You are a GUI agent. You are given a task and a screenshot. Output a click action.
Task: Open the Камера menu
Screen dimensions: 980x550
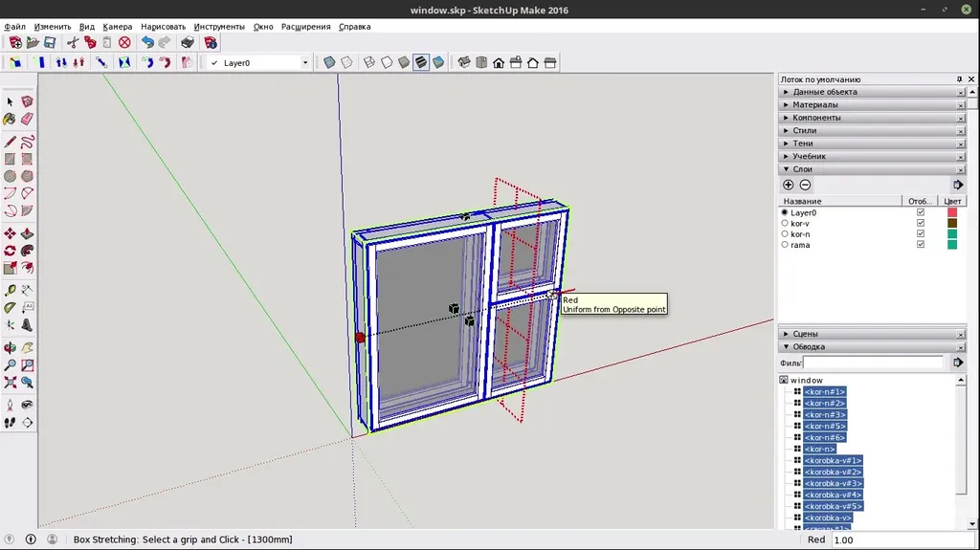pos(118,27)
